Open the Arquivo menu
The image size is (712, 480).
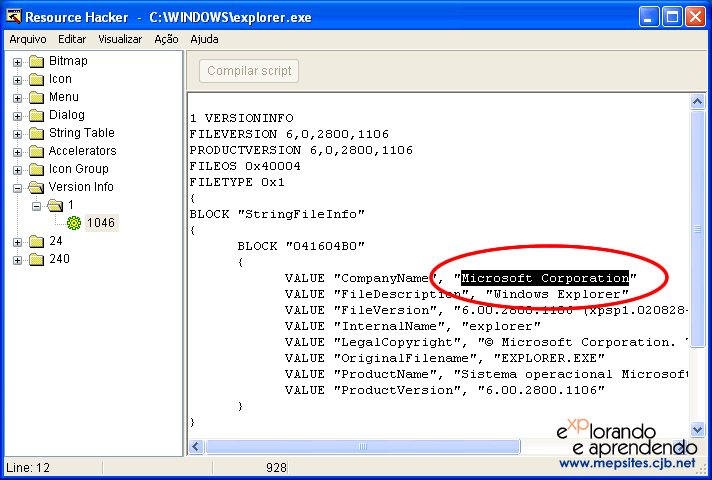click(x=28, y=39)
